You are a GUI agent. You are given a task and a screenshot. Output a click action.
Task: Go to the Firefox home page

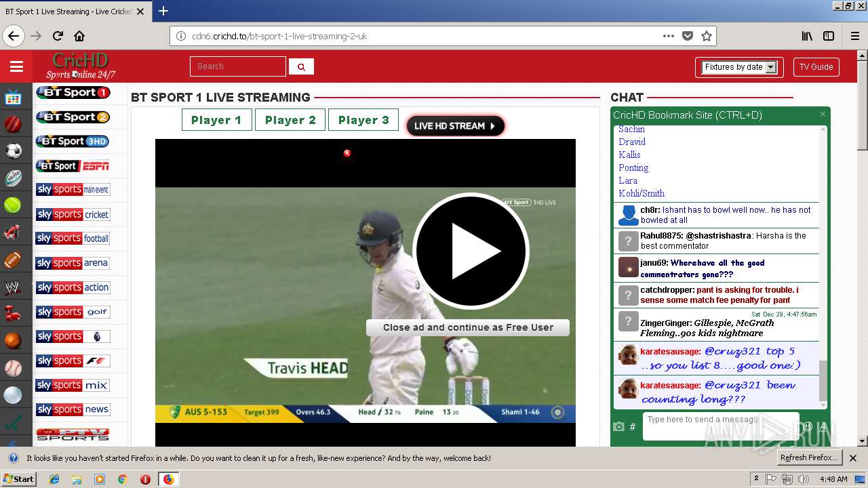pyautogui.click(x=79, y=36)
